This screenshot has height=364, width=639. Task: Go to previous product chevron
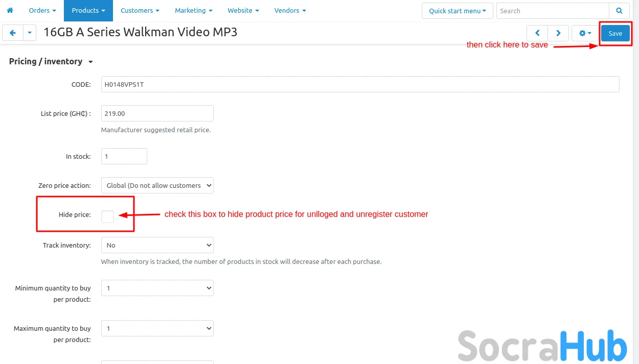(x=537, y=33)
